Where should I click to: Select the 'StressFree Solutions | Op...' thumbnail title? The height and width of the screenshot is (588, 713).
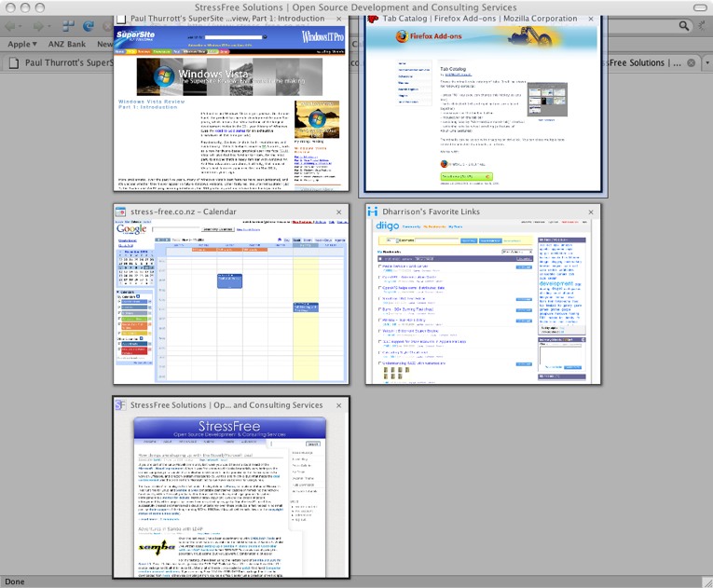click(x=226, y=405)
